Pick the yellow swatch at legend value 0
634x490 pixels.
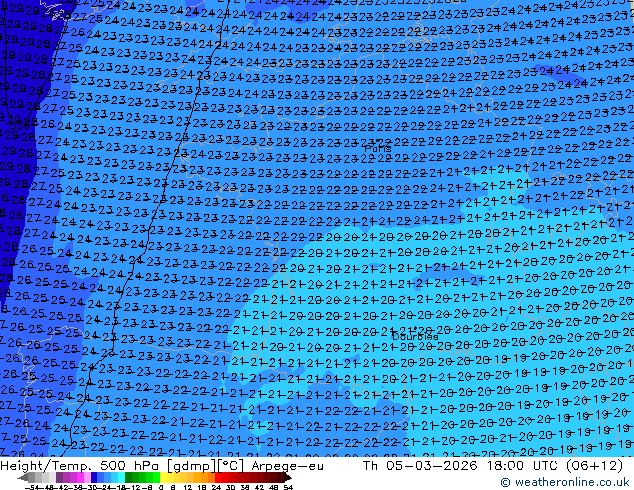click(x=163, y=477)
